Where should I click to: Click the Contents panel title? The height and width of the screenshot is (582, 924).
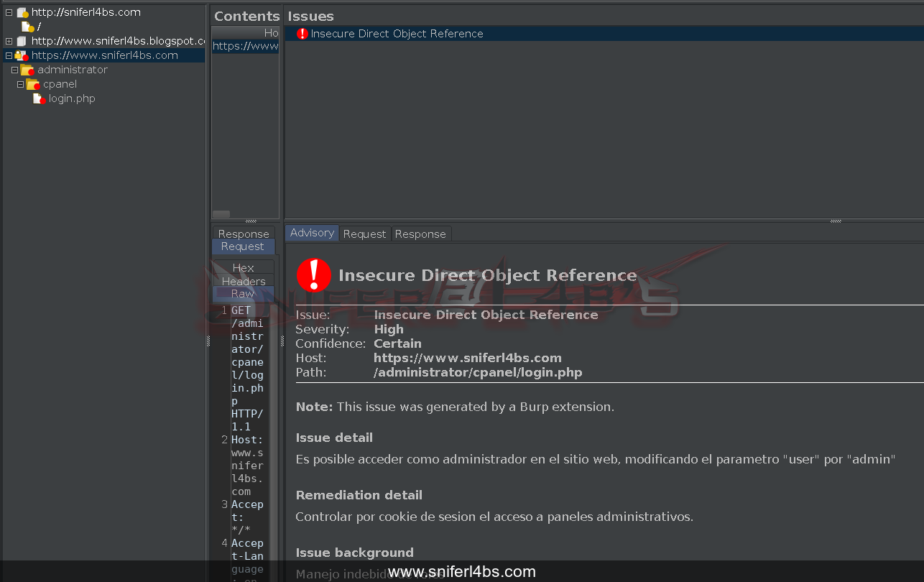coord(247,16)
